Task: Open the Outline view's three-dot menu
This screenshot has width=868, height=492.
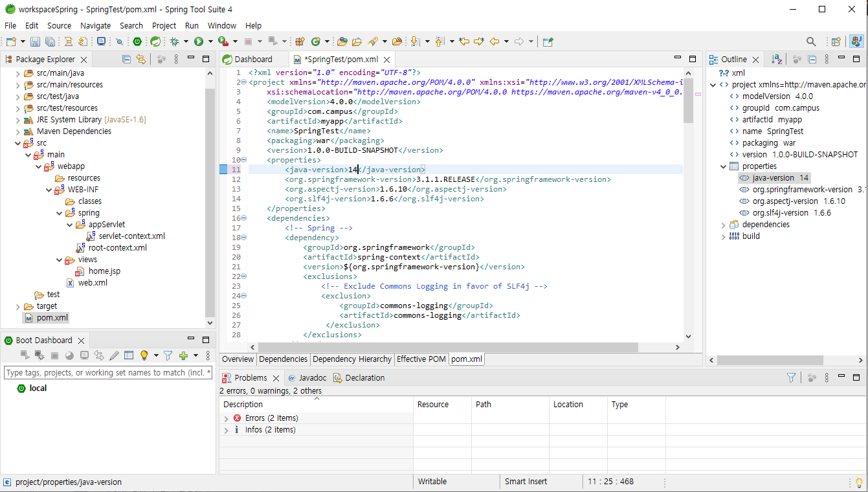Action: pyautogui.click(x=827, y=59)
